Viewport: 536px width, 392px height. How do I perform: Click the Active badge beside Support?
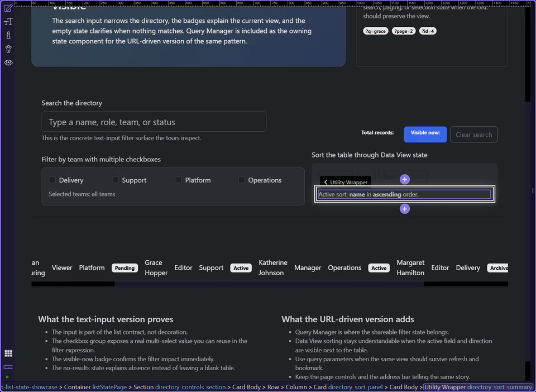coord(241,268)
